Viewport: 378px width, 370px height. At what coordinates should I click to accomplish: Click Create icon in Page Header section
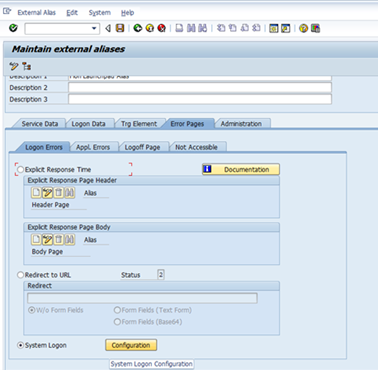(36, 193)
